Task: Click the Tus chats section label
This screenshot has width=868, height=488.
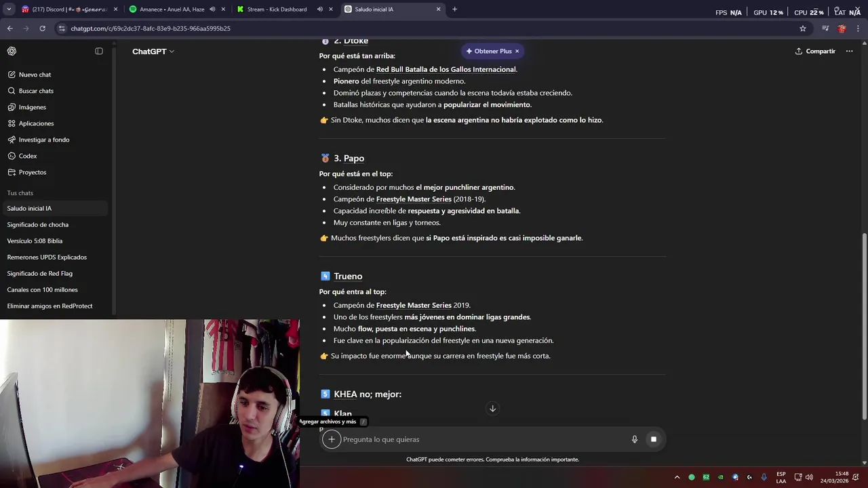Action: 20,193
